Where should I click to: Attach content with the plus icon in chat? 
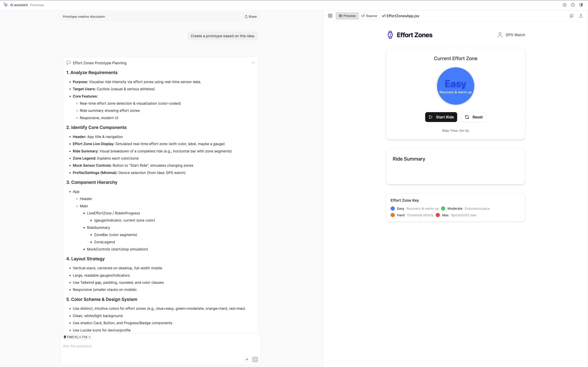247,359
